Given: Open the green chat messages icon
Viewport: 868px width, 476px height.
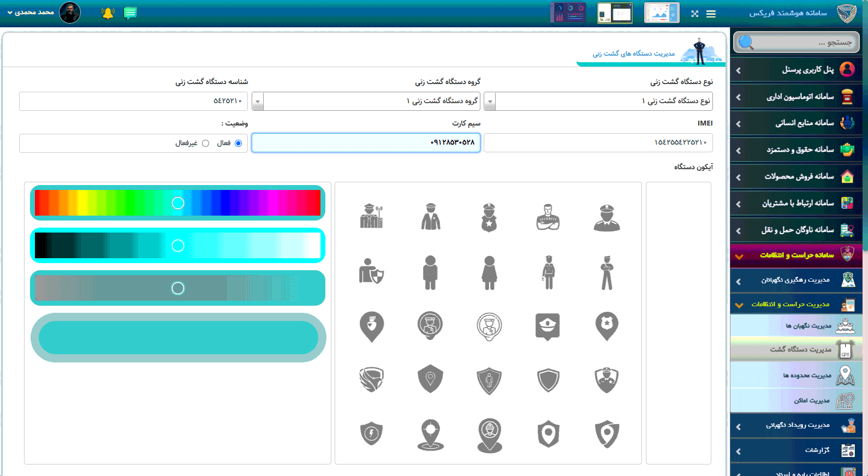Looking at the screenshot, I should point(130,13).
